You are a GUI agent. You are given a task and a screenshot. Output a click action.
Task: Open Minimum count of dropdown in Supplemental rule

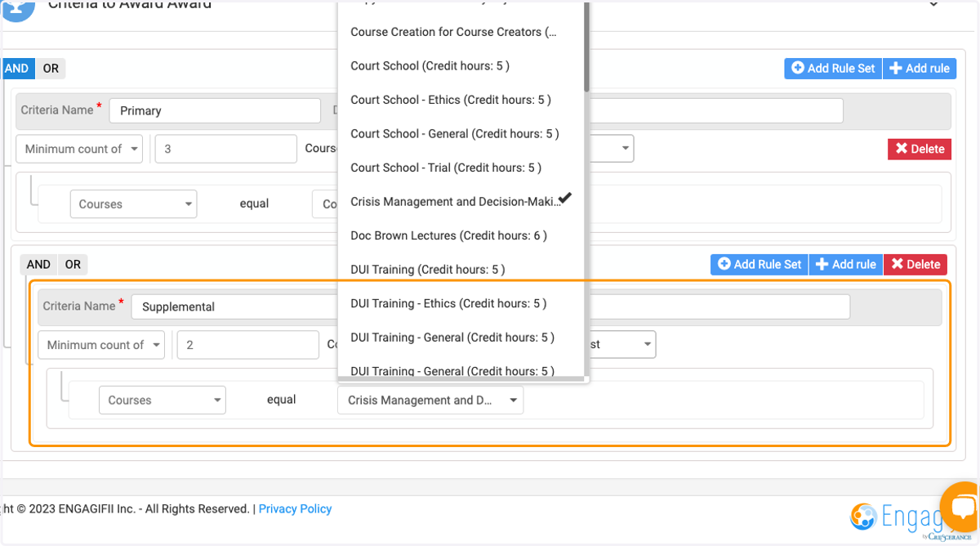[x=101, y=345]
